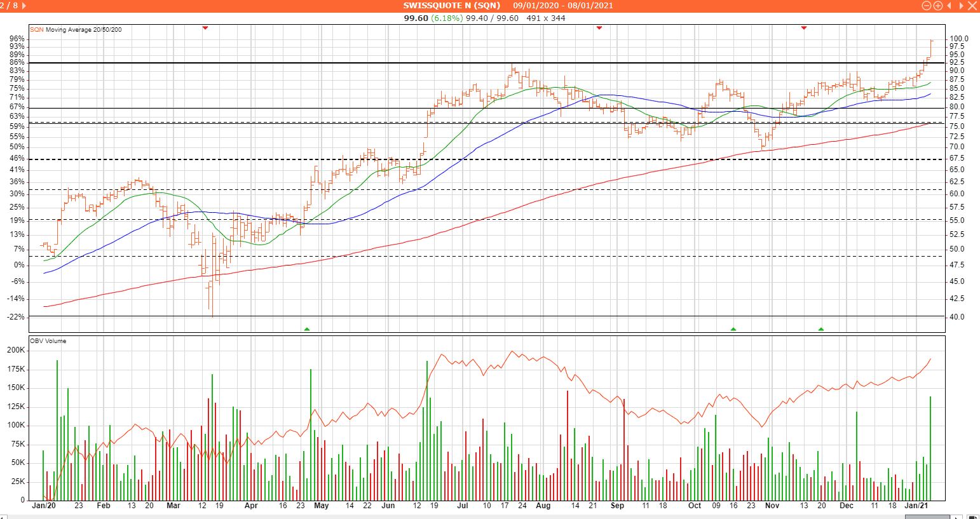The height and width of the screenshot is (519, 980).
Task: Zoom in the chart with the plus icon
Action: 937,5
